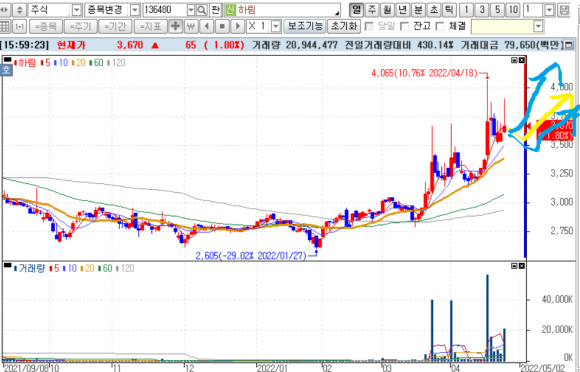Toggle price moving average 60 legend
Screen dimensions: 580x372
(97, 63)
